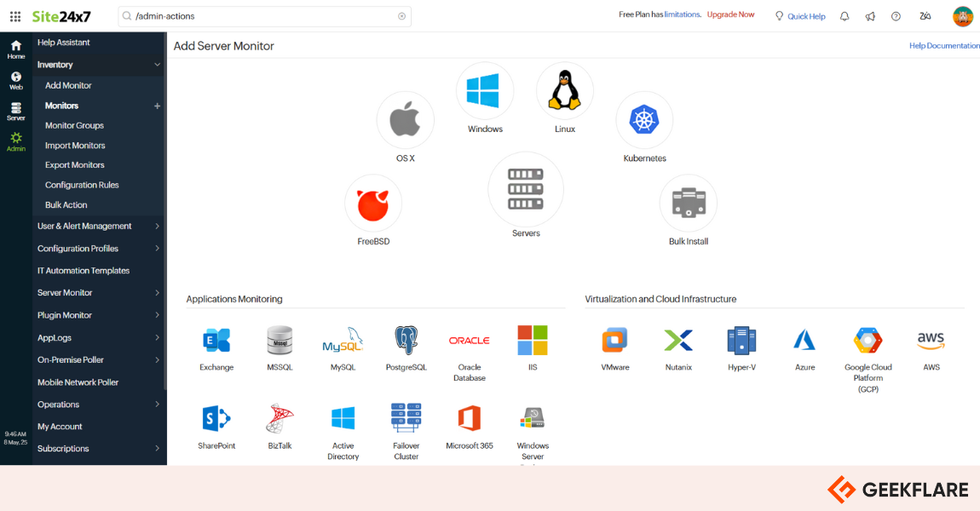Image resolution: width=980 pixels, height=511 pixels.
Task: Open Mobile Network Poller
Action: [78, 382]
